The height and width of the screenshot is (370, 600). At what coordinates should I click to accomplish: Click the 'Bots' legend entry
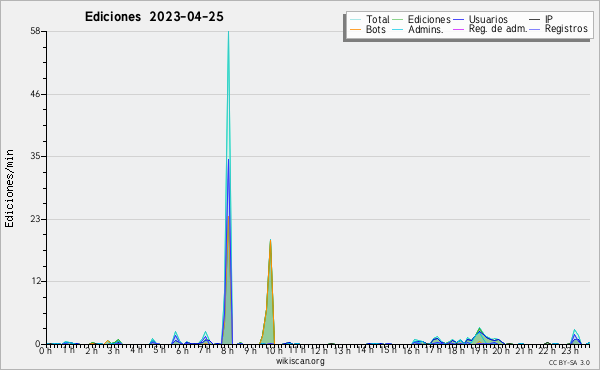tap(375, 29)
